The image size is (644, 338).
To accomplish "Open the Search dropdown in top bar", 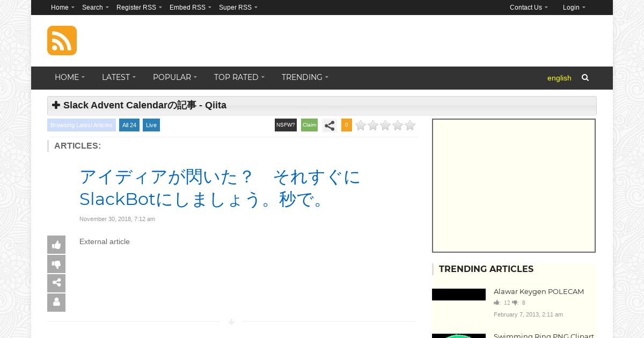I will pos(96,8).
